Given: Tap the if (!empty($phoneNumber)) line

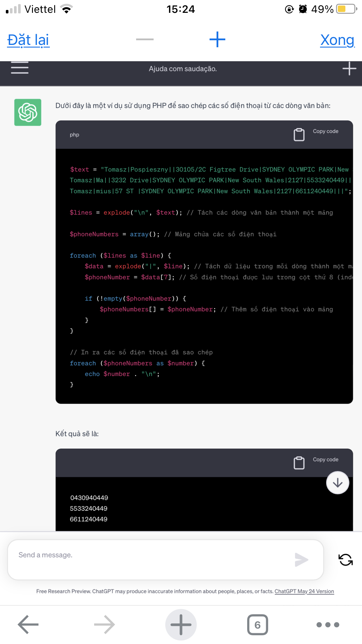Looking at the screenshot, I should (x=136, y=299).
